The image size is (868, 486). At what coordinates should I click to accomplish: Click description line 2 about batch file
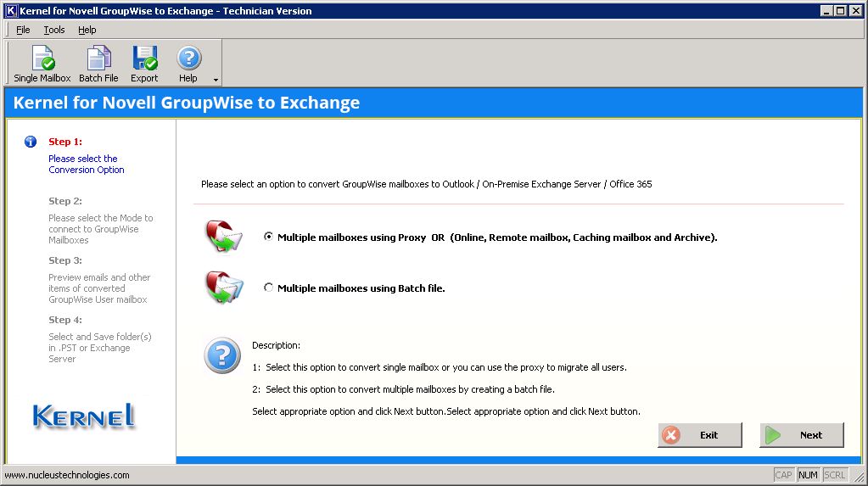pyautogui.click(x=404, y=389)
